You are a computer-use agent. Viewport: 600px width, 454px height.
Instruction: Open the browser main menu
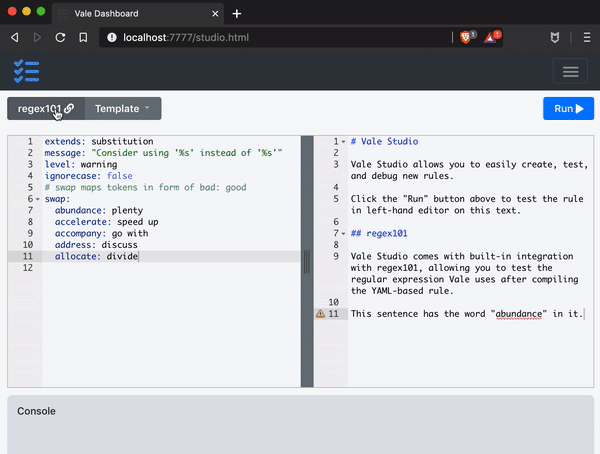[x=587, y=38]
